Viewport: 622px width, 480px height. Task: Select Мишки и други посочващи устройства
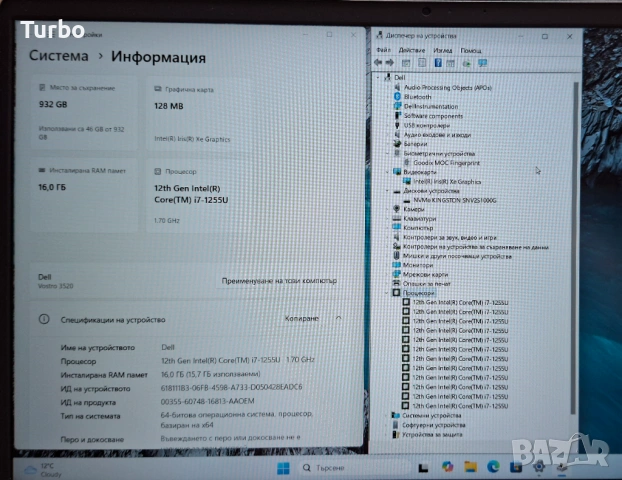point(457,256)
